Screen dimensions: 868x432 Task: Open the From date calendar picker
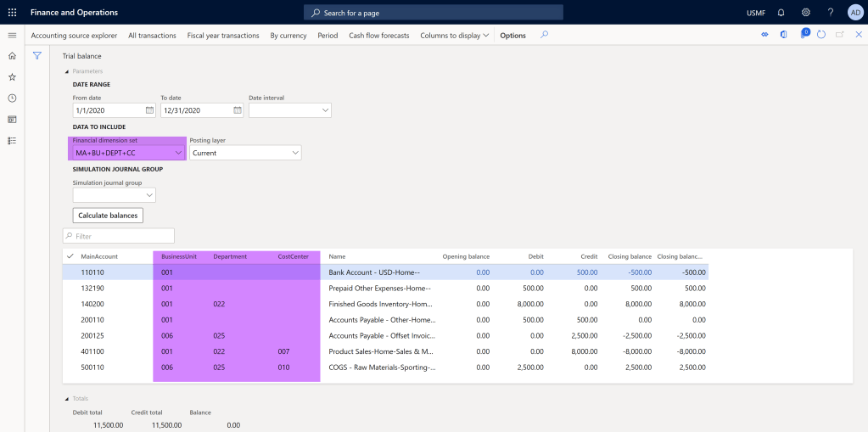click(x=149, y=110)
